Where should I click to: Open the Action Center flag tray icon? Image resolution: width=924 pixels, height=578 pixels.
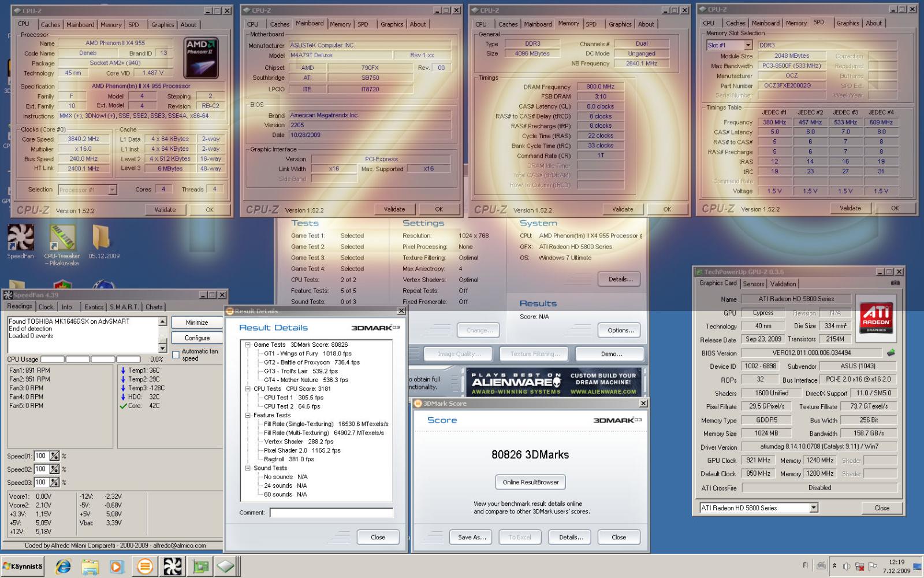[x=873, y=566]
